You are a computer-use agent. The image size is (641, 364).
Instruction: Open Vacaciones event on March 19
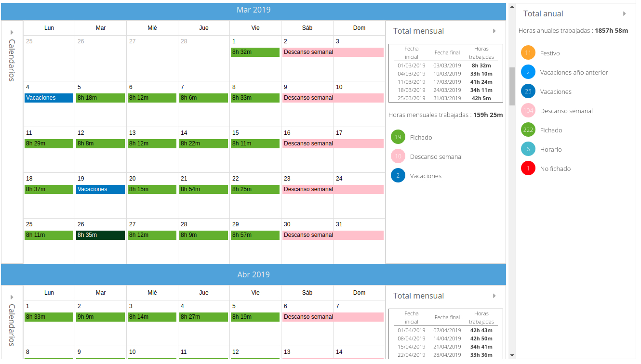[101, 189]
